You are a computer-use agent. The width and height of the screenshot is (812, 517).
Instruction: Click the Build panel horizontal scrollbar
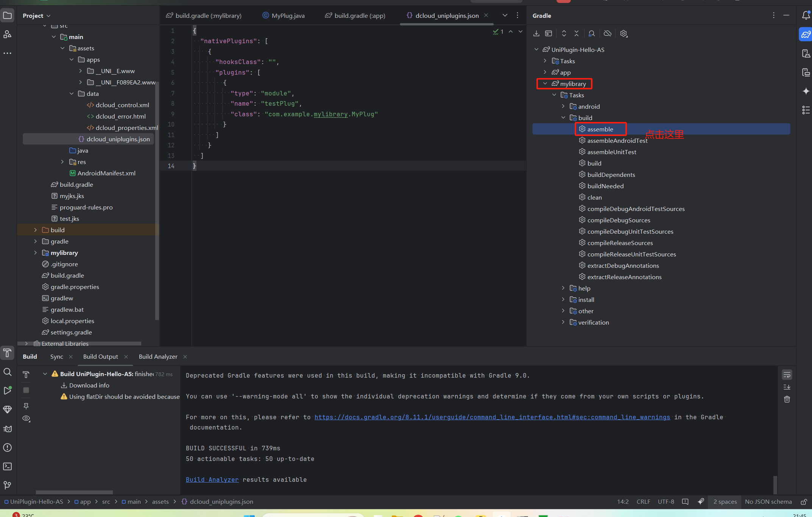(x=74, y=492)
